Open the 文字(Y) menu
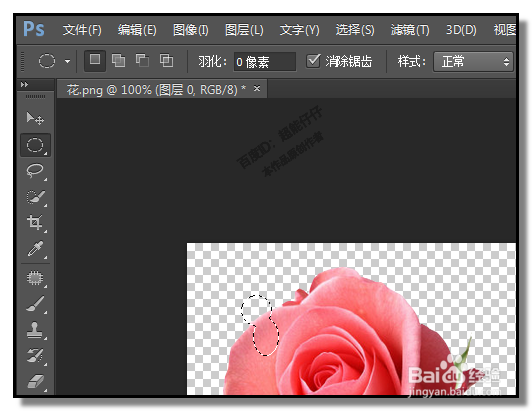The height and width of the screenshot is (411, 532). click(300, 30)
